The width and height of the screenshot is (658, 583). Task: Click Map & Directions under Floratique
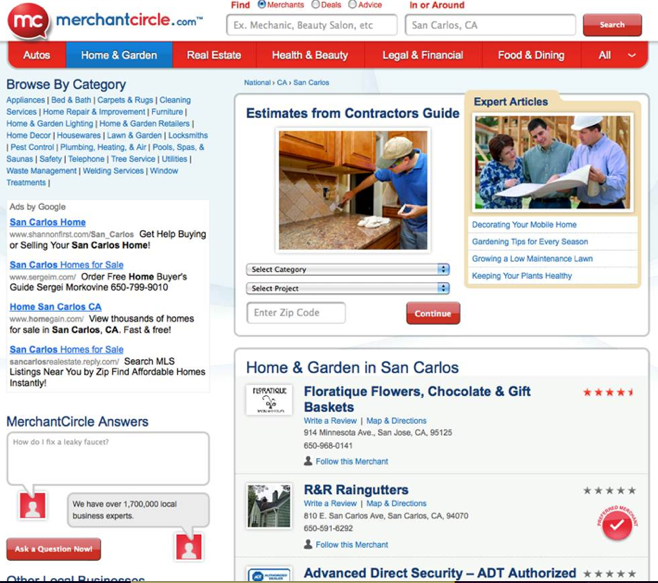[x=396, y=421]
